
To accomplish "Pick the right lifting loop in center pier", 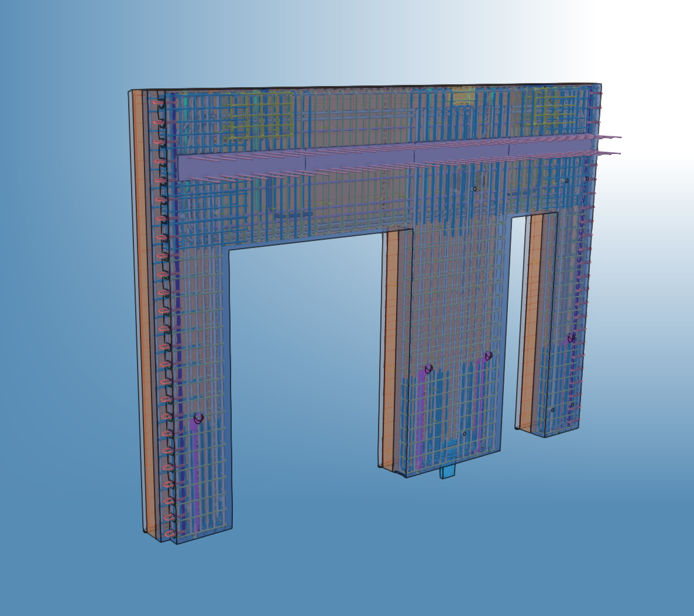I will click(488, 356).
